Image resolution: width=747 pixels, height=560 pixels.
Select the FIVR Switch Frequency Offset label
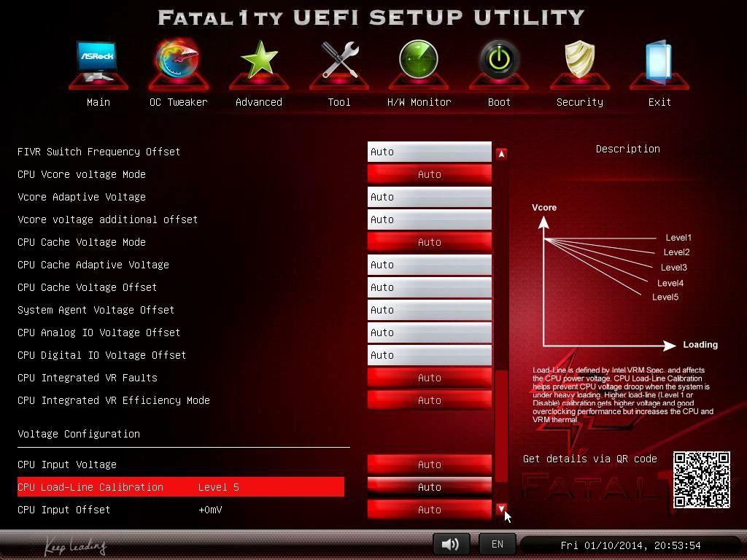click(x=98, y=152)
